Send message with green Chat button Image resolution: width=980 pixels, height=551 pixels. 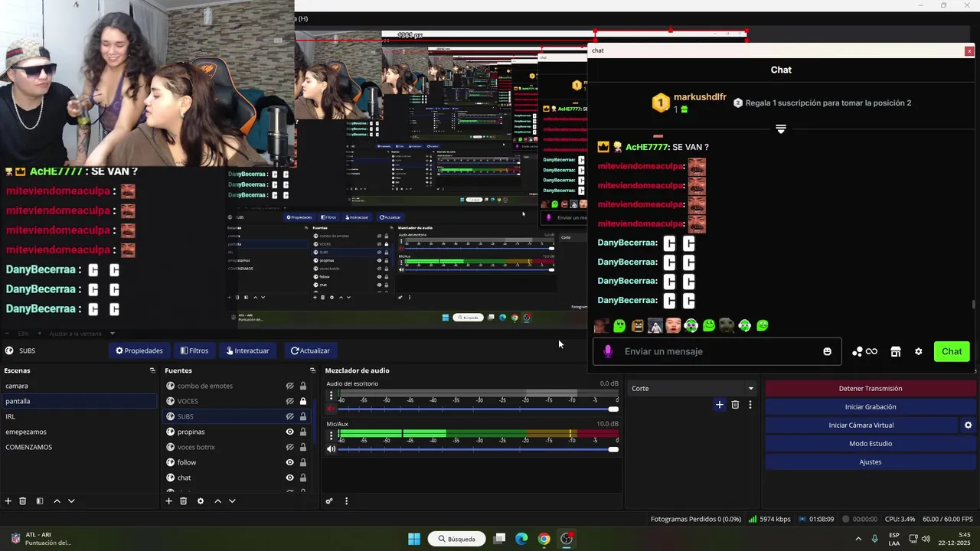(952, 351)
